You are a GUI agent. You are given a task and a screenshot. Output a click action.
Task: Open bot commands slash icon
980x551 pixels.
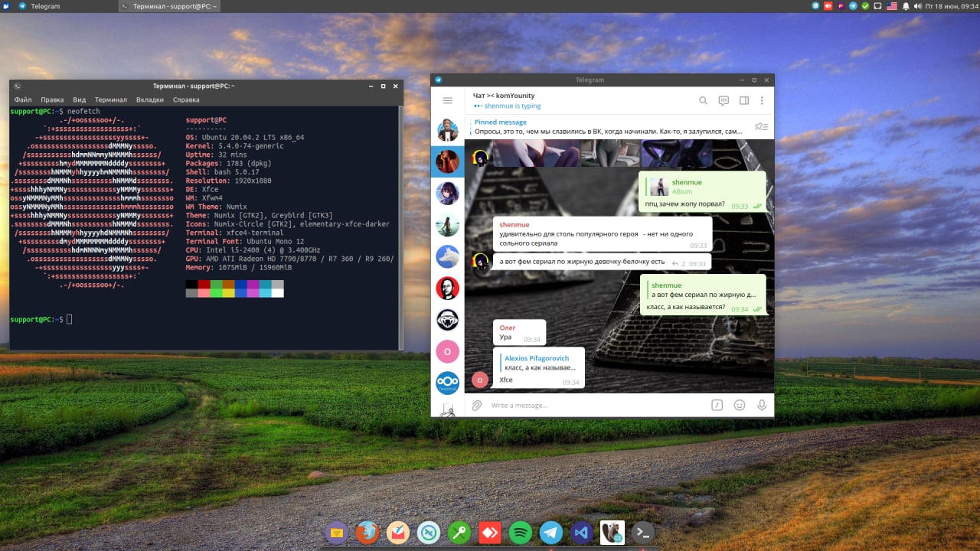717,406
